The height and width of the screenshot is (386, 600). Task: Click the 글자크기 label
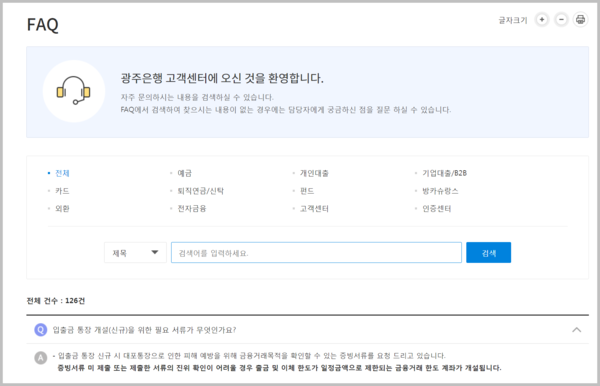513,20
